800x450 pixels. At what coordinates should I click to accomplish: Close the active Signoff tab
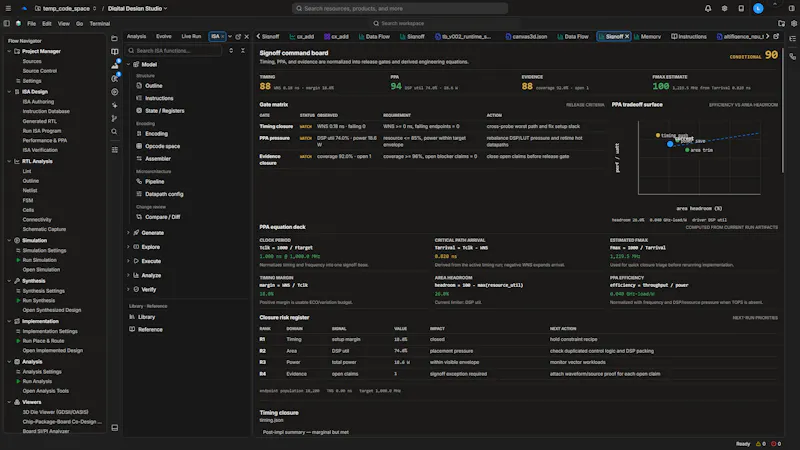[627, 36]
